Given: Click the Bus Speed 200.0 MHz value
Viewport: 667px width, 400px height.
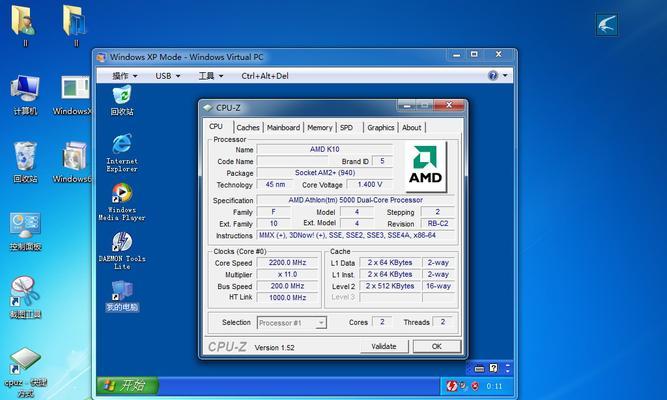Looking at the screenshot, I should click(288, 286).
